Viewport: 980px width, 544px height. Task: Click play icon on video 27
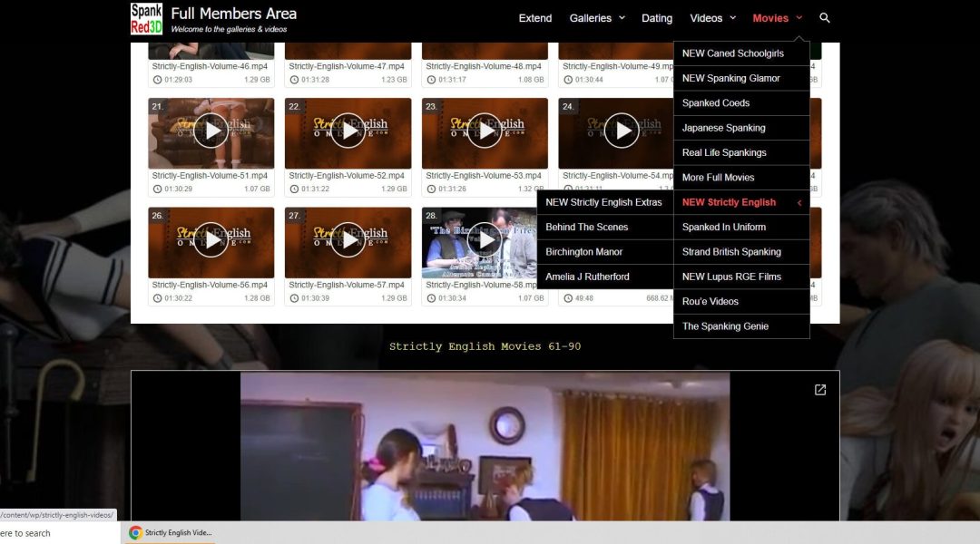(x=348, y=240)
